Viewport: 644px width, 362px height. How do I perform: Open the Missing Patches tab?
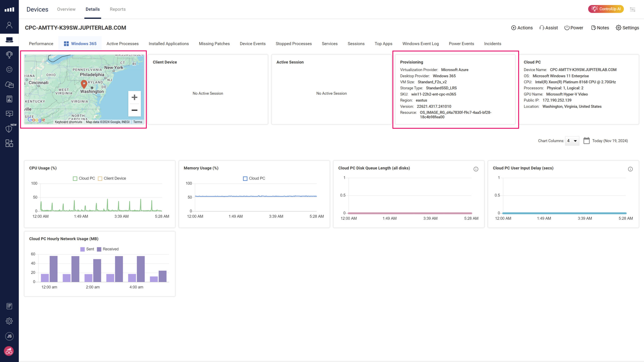coord(214,43)
